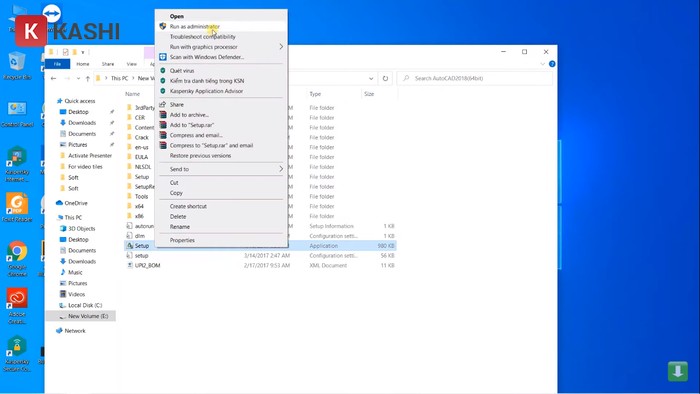
Task: Click Quét virus Kaspersky entry
Action: (x=221, y=71)
